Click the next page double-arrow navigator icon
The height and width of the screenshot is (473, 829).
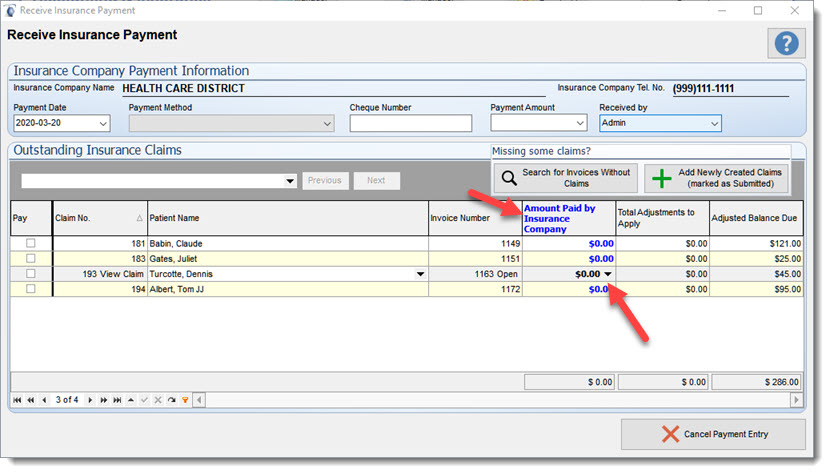pos(103,400)
